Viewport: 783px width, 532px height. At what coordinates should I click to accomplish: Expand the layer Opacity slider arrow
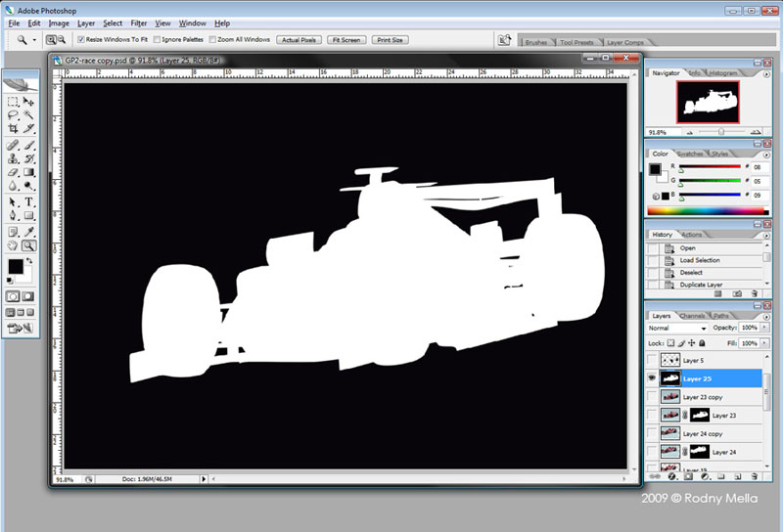[763, 329]
